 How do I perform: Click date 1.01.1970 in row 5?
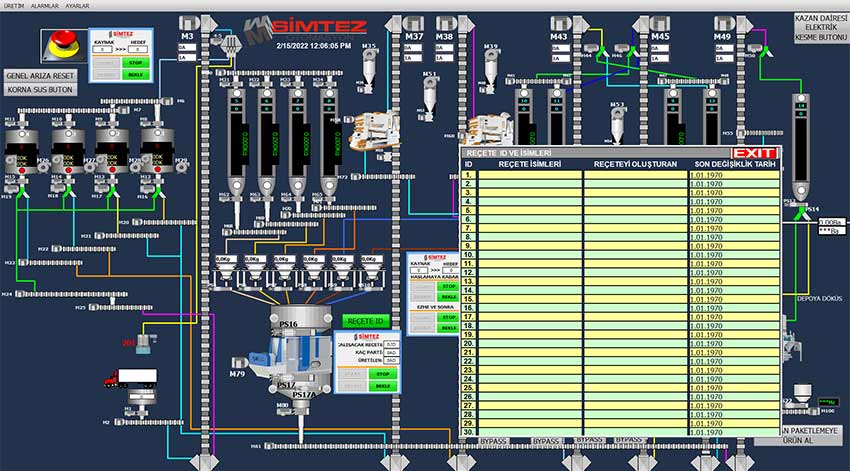click(x=706, y=210)
